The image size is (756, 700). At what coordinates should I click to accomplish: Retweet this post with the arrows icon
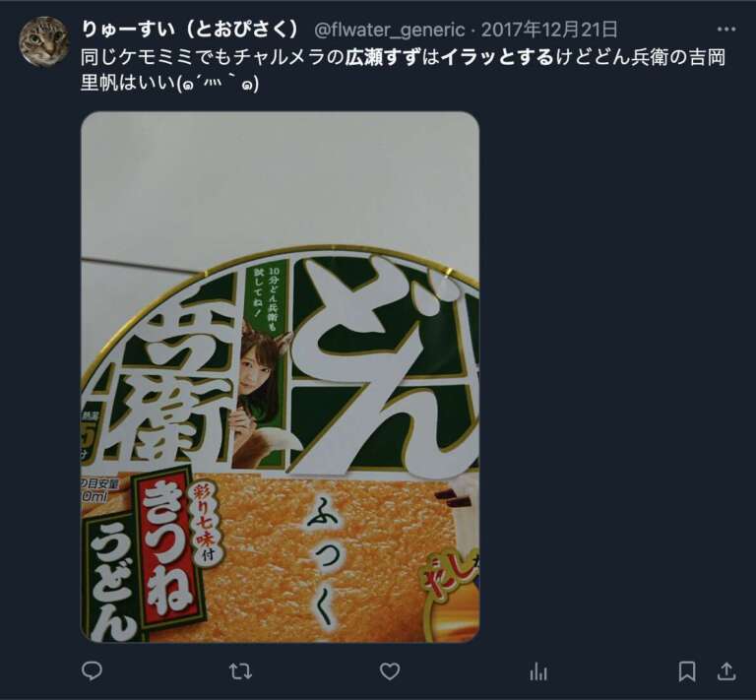pos(240,671)
